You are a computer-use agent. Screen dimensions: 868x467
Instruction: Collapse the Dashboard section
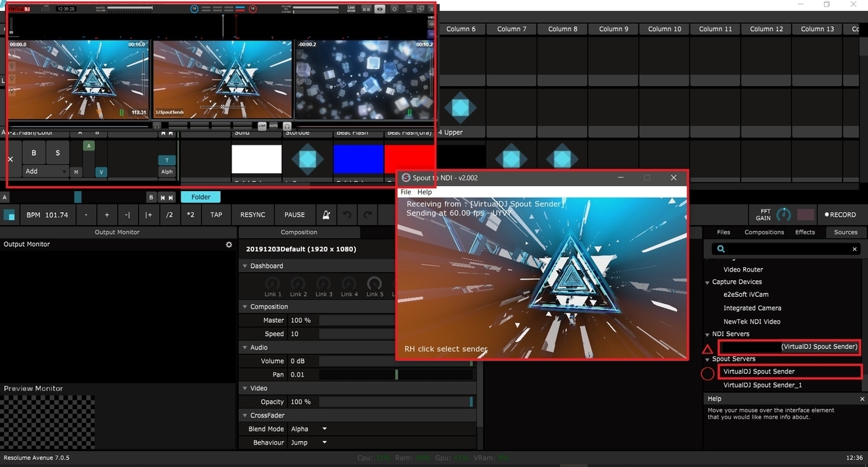tap(245, 266)
